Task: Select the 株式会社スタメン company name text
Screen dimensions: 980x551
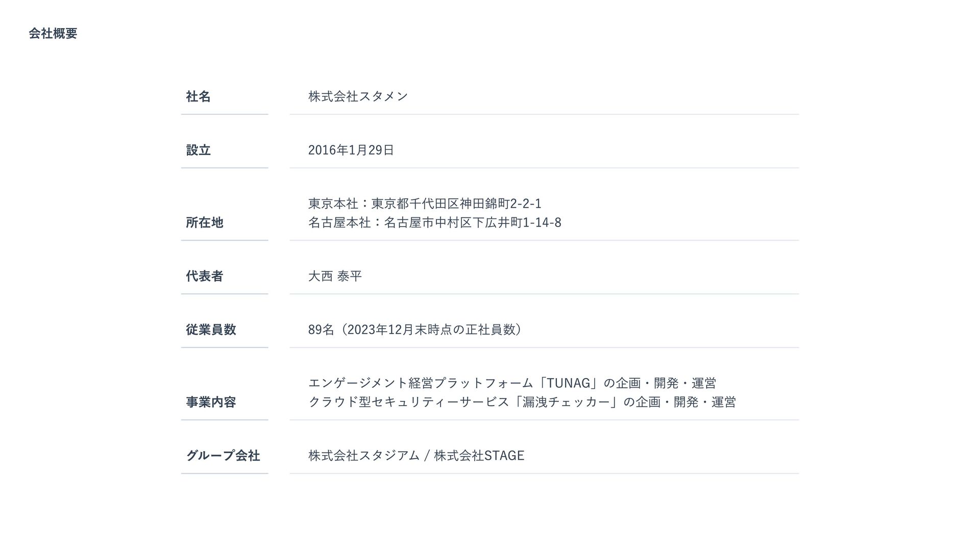Action: coord(358,96)
